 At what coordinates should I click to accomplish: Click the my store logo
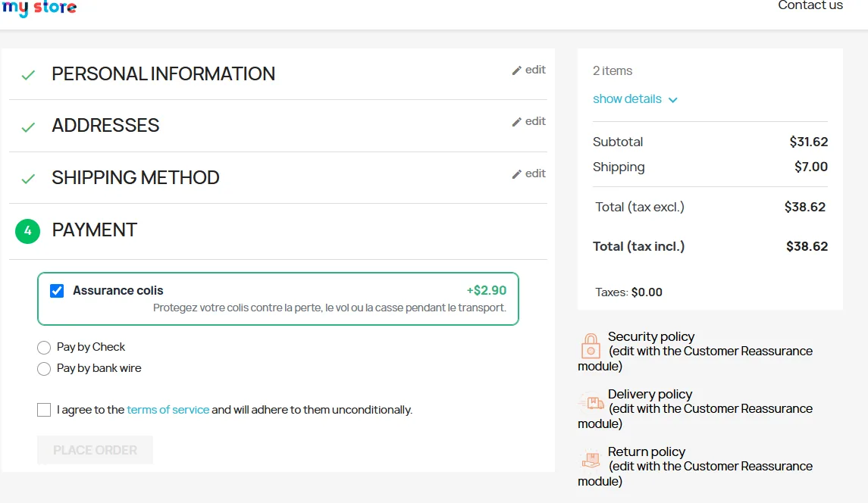click(x=39, y=8)
